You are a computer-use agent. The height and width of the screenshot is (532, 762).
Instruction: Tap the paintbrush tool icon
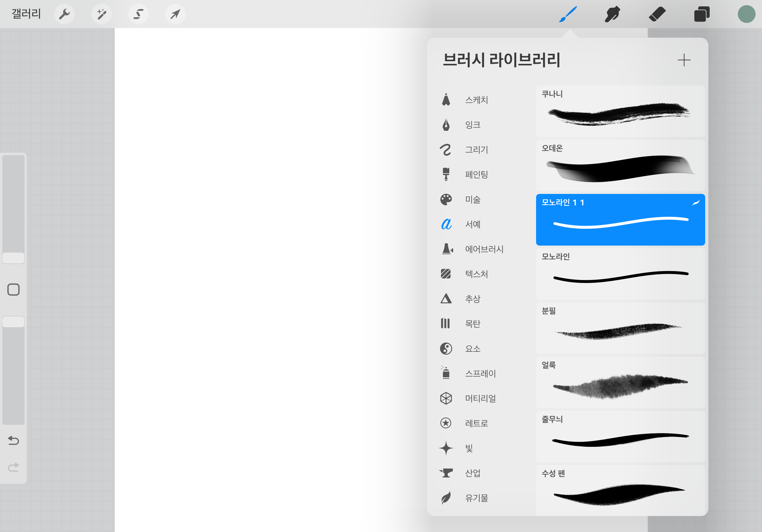(x=568, y=14)
